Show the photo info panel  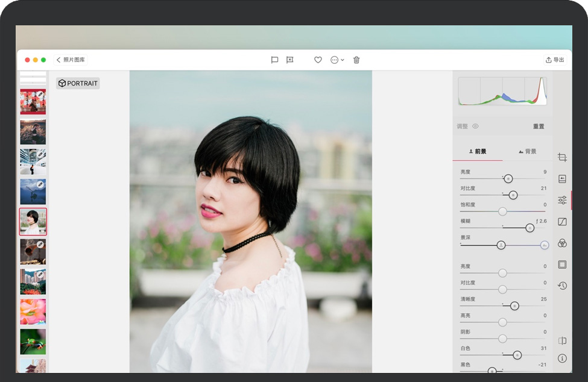[562, 359]
